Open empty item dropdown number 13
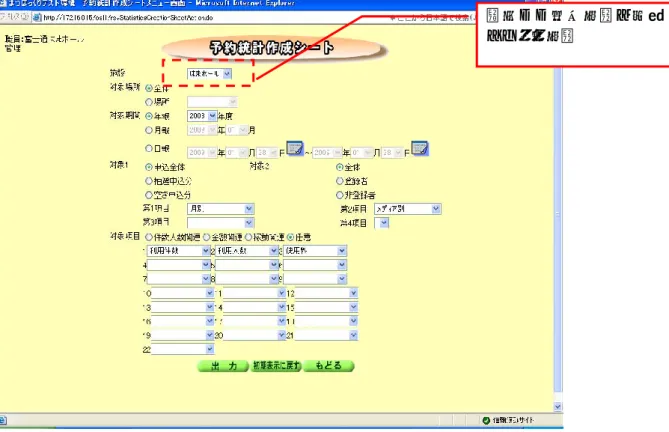The height and width of the screenshot is (432, 669). (x=183, y=307)
